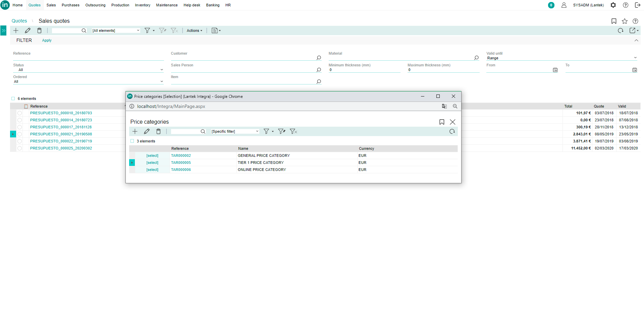Click the Reference filter input field
The width and height of the screenshot is (644, 314).
click(x=89, y=58)
